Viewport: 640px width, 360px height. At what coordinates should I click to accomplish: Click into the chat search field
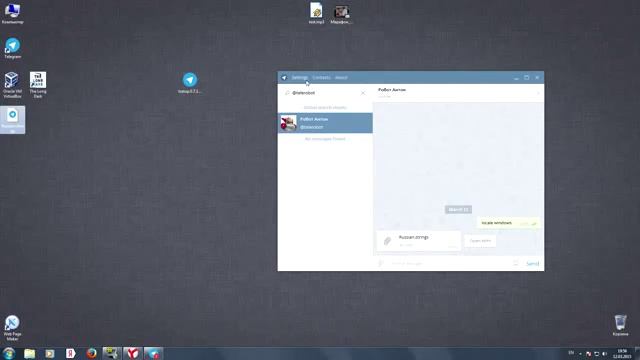click(324, 93)
